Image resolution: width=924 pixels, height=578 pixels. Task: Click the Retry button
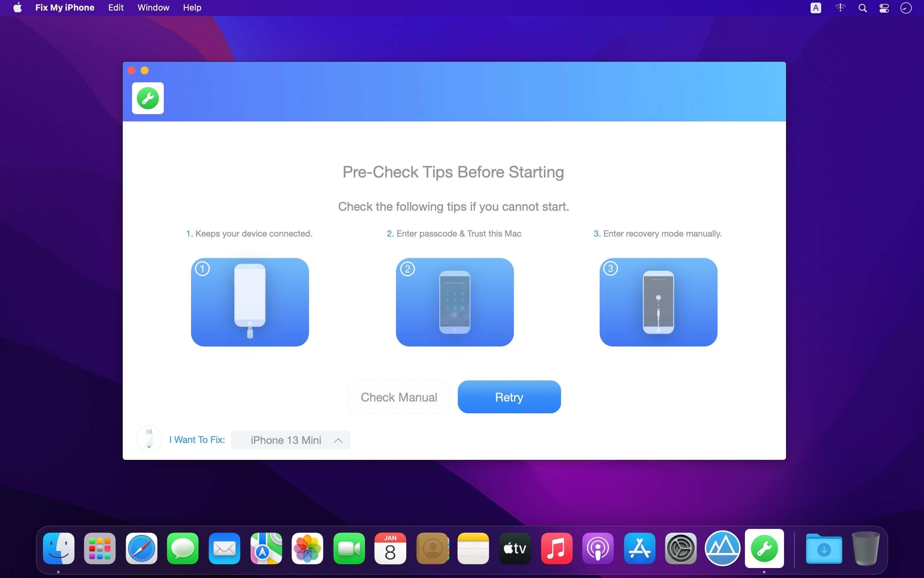pyautogui.click(x=509, y=396)
